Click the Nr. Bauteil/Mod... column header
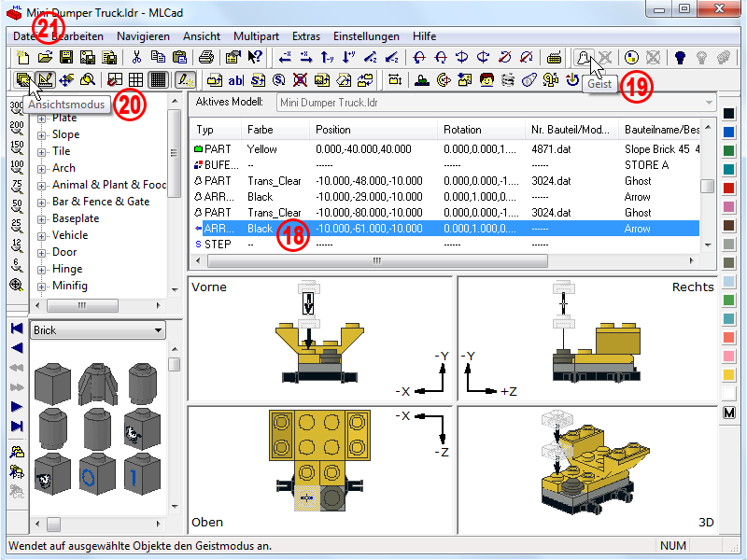This screenshot has height=560, width=747. [571, 130]
